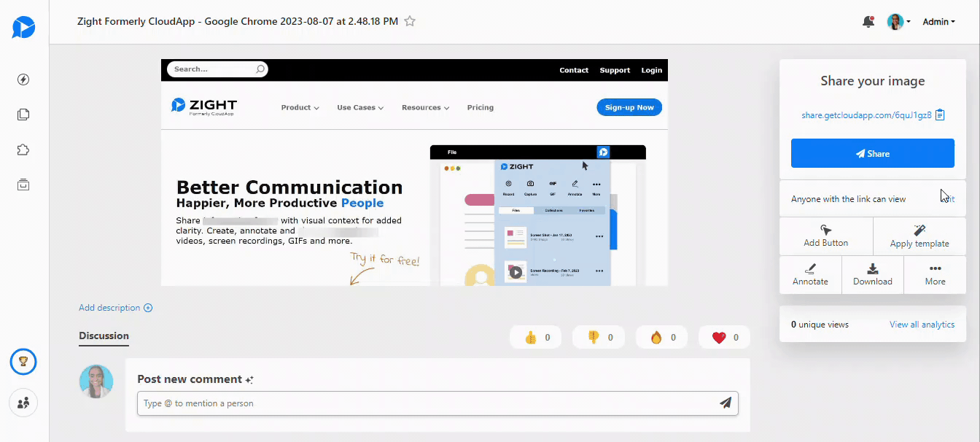Viewport: 980px width, 442px height.
Task: Open the View all analytics link
Action: (922, 325)
